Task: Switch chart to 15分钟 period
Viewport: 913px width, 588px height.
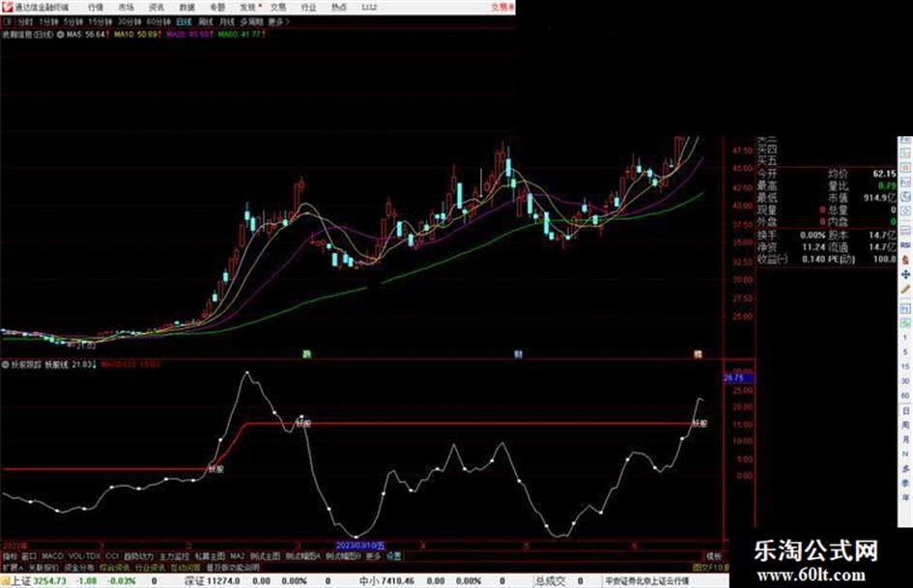Action: 100,22
